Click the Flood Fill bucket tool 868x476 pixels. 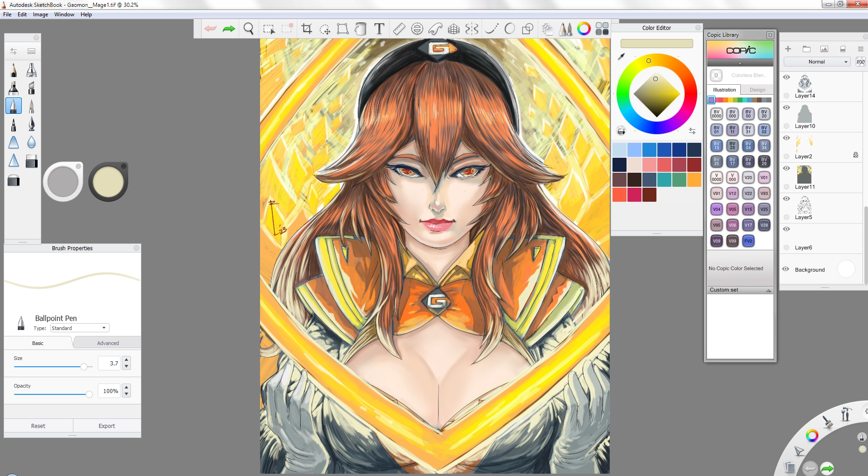(x=361, y=29)
